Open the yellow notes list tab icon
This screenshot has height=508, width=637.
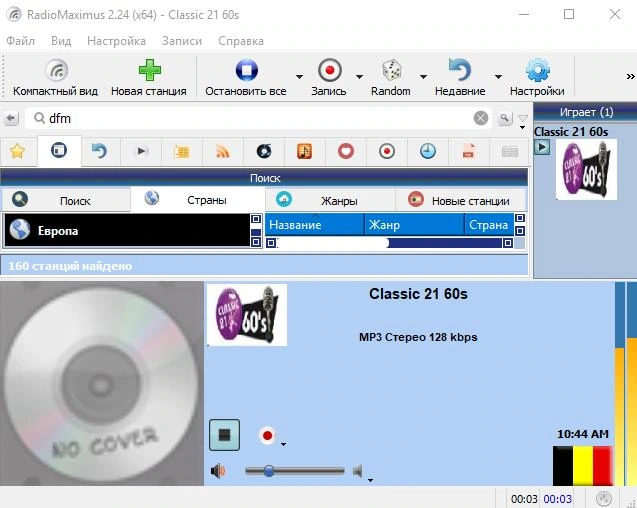tap(182, 151)
